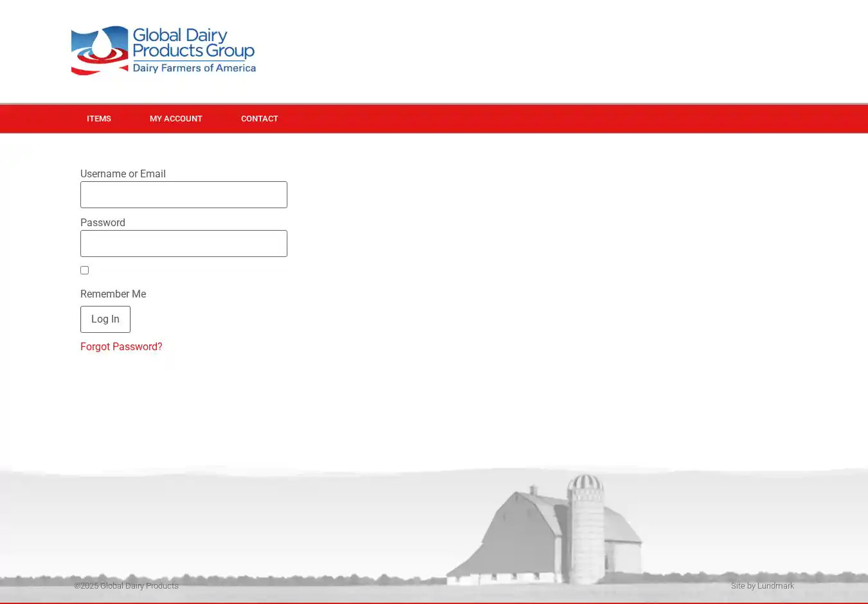The image size is (868, 604).
Task: Enable the Remember Me checkbox
Action: pos(84,271)
